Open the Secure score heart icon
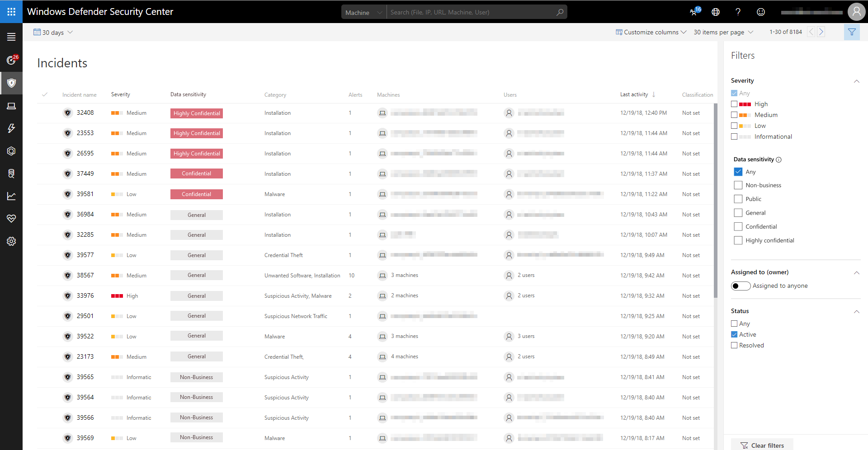Viewport: 868px width, 450px height. (x=11, y=219)
